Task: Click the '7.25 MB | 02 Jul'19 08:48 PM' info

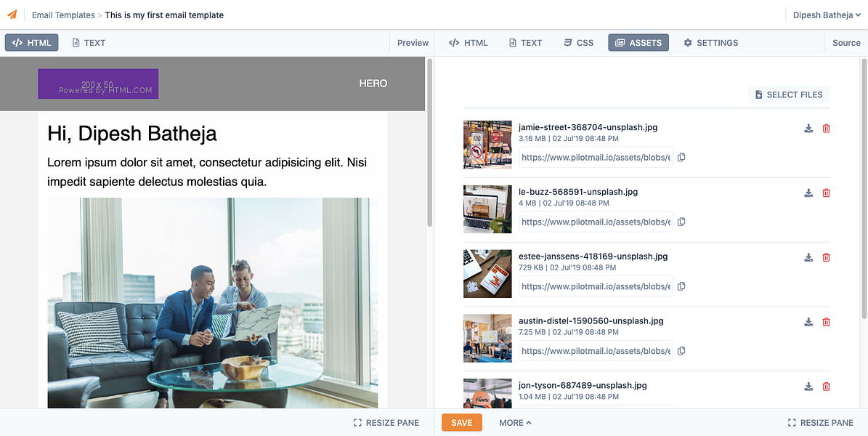Action: pos(569,332)
